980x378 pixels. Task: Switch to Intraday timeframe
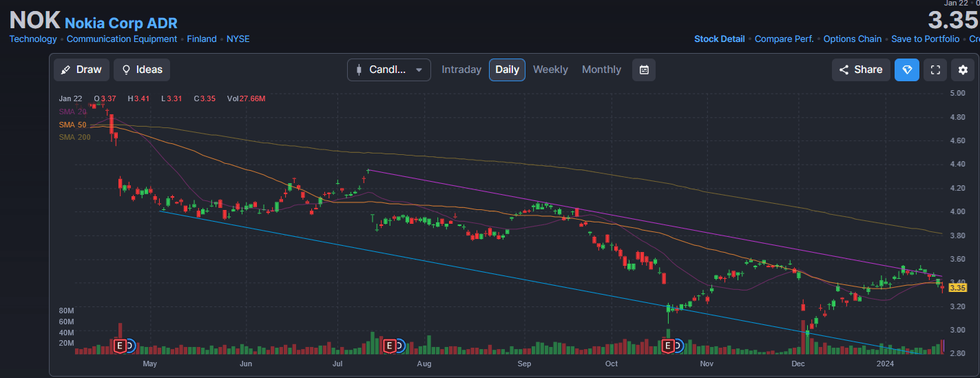461,70
